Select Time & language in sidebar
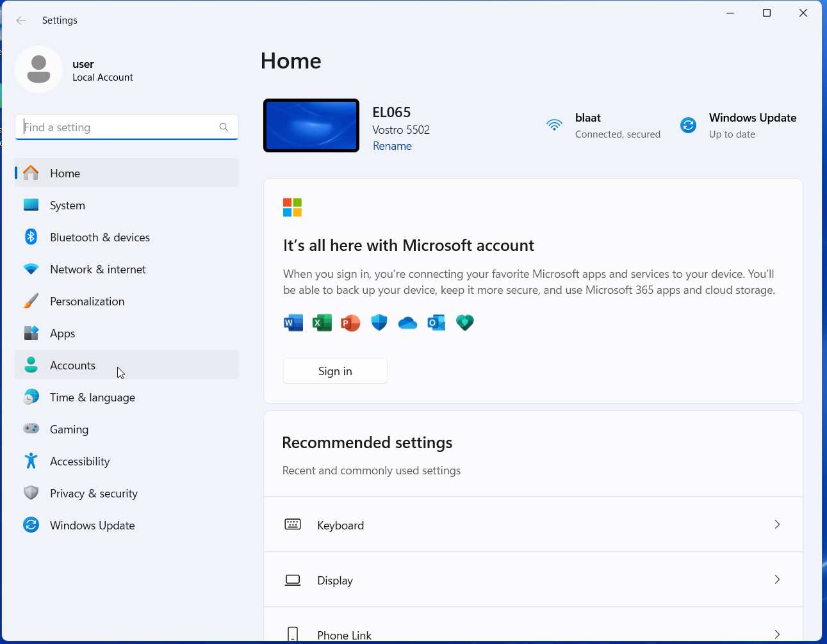Screen dimensions: 827x644 tap(92, 398)
